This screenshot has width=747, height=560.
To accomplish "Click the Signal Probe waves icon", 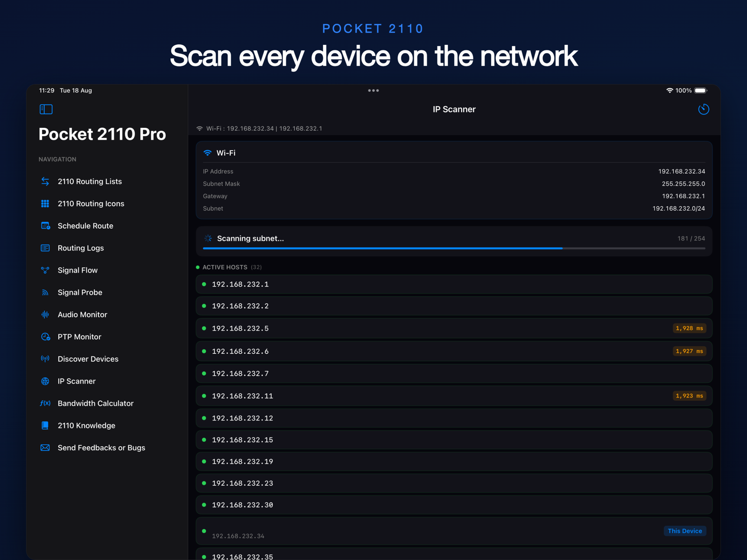I will coord(45,293).
